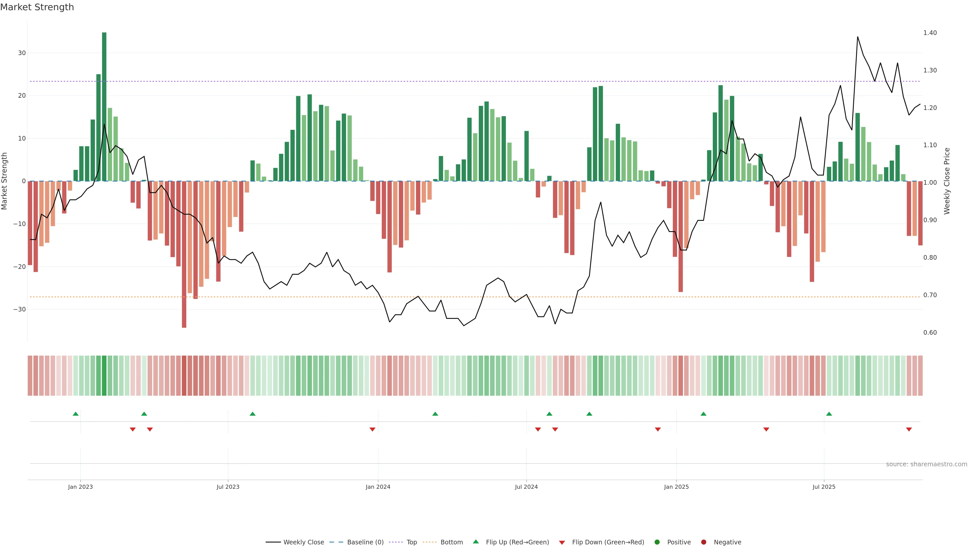Click the source: sharemaestro.com text
Screen dimensions: 980x551
(x=926, y=464)
